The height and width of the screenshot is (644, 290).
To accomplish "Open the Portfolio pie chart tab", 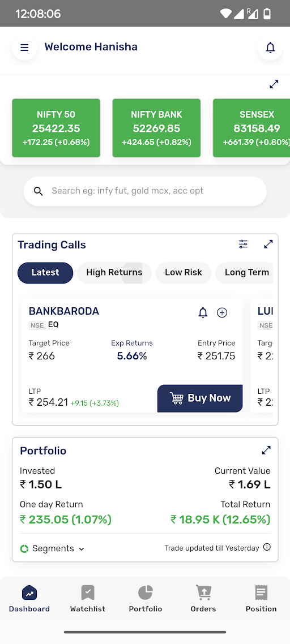I will 145,598.
